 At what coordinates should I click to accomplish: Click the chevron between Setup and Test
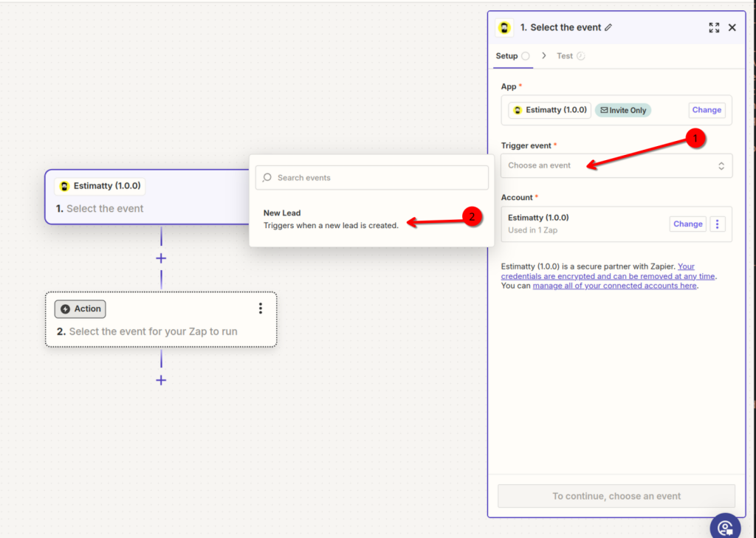(544, 55)
